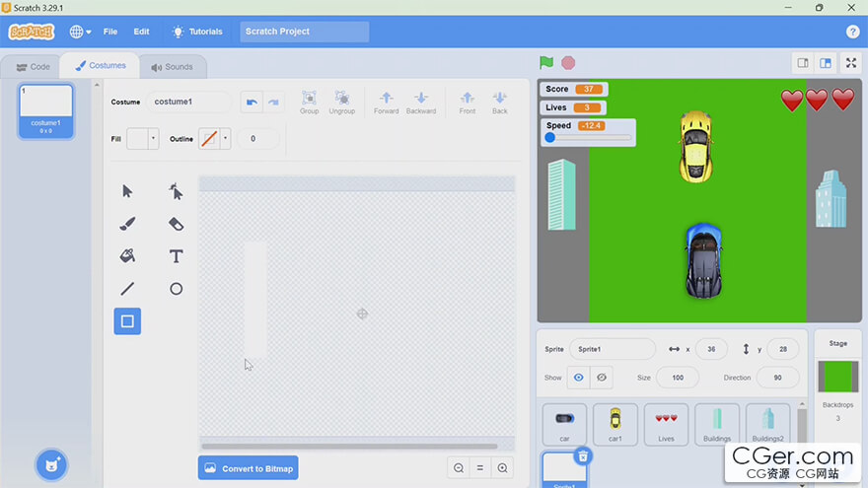
Task: Select the Eraser tool
Action: [x=176, y=224]
